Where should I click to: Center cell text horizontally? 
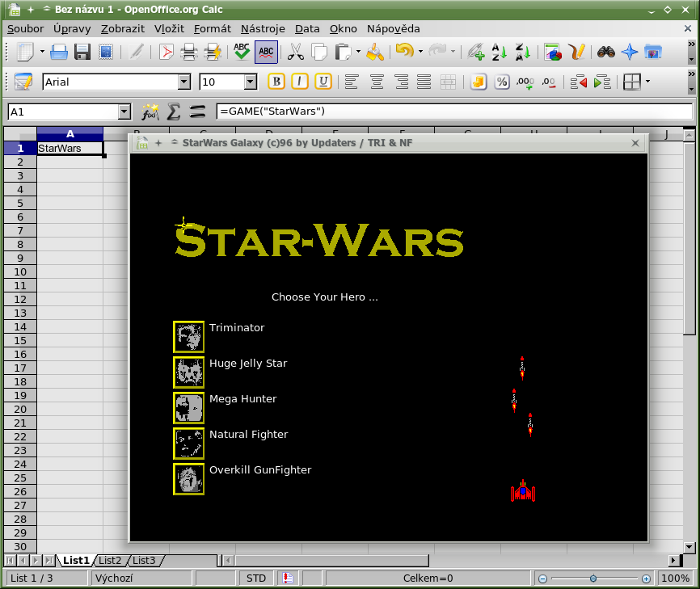(377, 82)
